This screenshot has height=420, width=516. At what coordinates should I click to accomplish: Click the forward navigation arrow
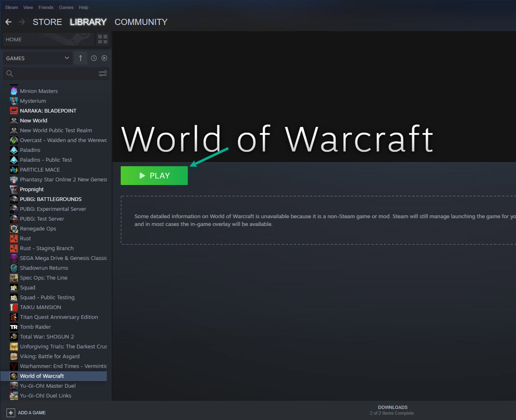coord(22,22)
